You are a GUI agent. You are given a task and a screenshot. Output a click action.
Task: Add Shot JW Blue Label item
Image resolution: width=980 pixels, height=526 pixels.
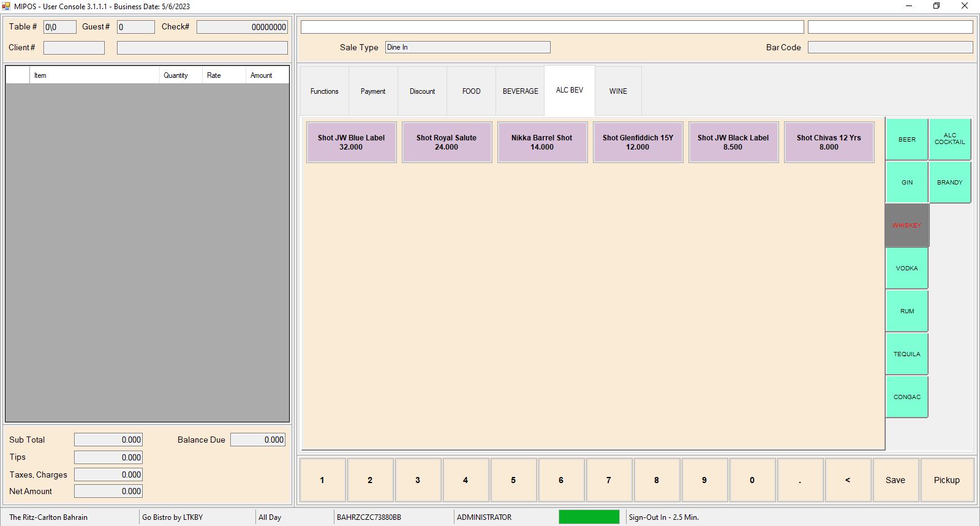(351, 142)
